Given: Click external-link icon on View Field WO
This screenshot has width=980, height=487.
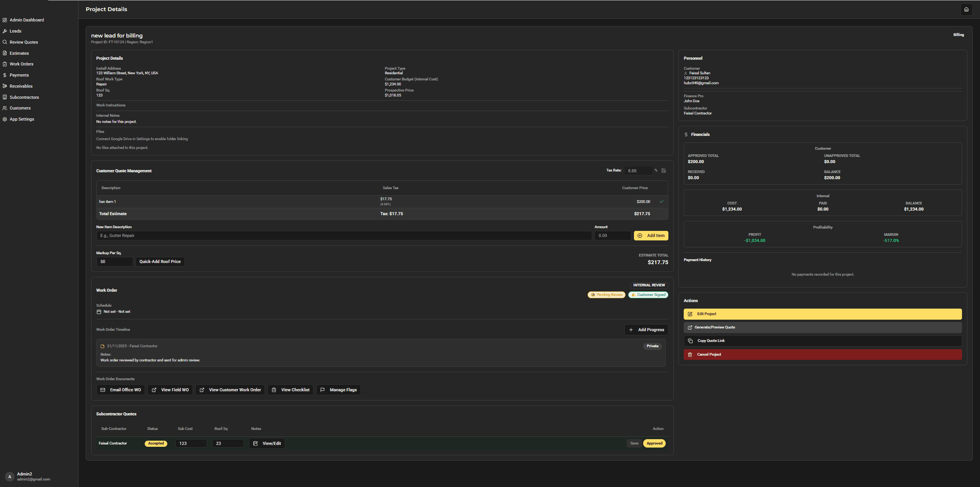Looking at the screenshot, I should (154, 390).
